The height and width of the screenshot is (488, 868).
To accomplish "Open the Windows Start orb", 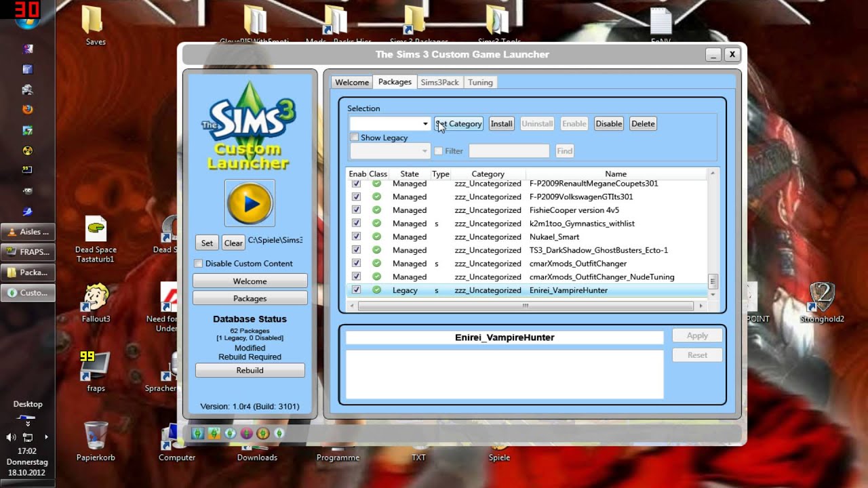I will tap(28, 20).
